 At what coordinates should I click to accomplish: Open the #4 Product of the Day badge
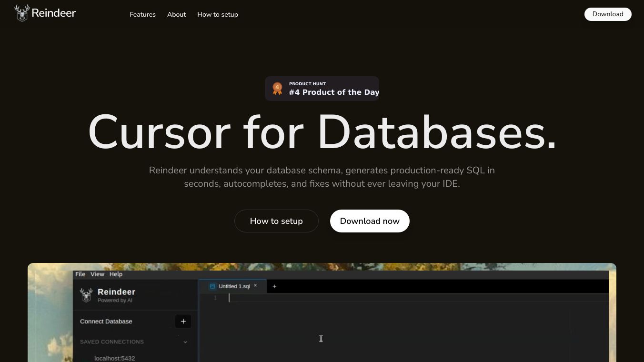322,89
